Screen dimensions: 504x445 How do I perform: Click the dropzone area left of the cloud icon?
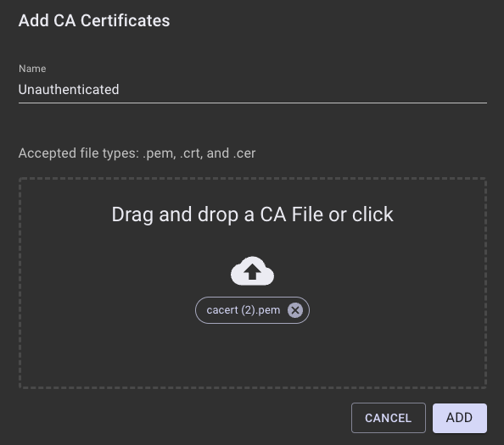click(126, 271)
